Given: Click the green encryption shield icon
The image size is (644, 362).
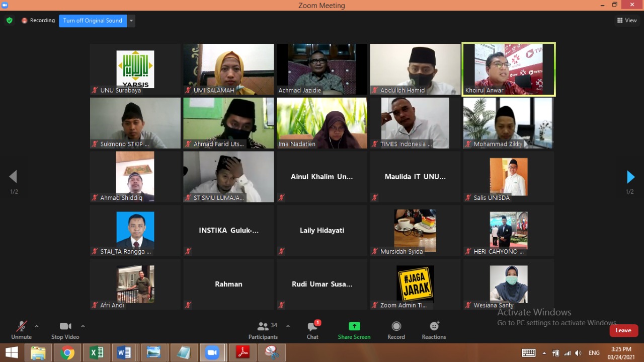Looking at the screenshot, I should (9, 21).
